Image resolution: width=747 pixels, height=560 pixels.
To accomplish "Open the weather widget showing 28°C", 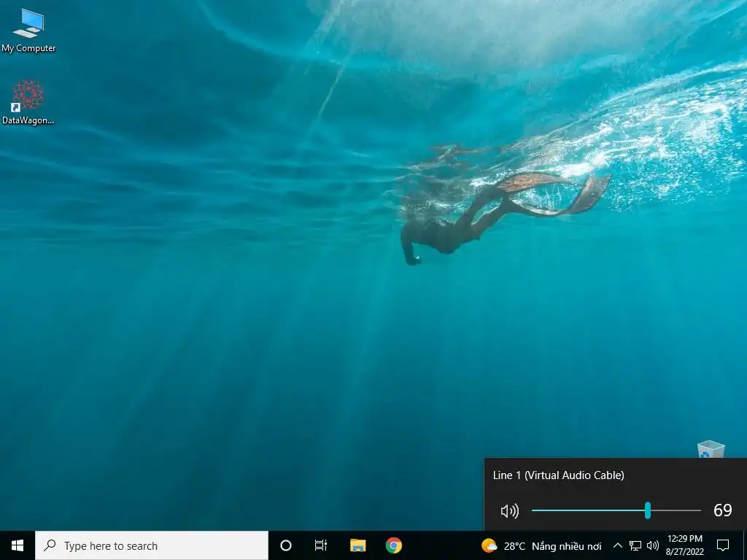I will pos(542,546).
